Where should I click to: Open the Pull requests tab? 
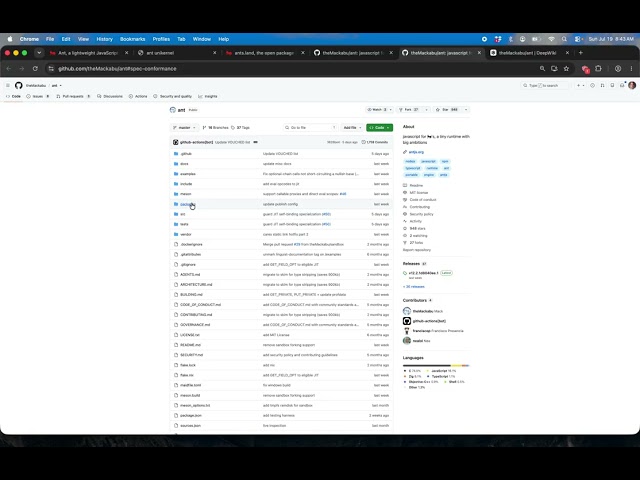click(x=73, y=96)
